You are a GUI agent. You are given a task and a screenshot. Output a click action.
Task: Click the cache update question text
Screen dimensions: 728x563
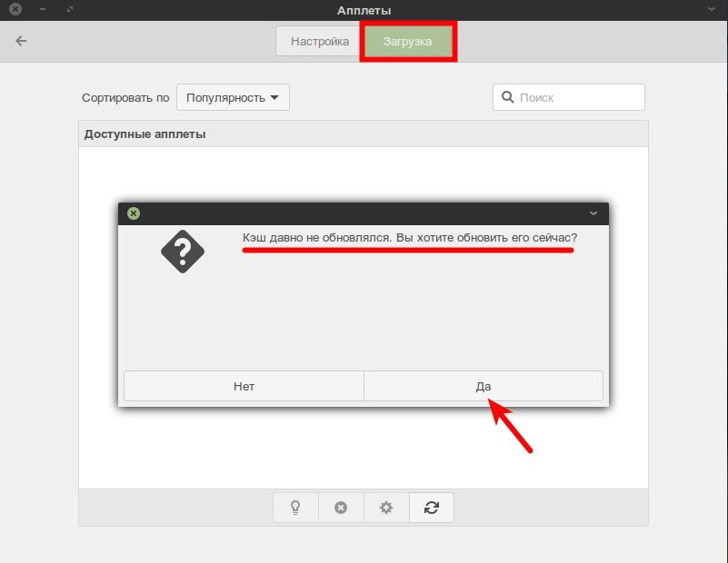410,238
